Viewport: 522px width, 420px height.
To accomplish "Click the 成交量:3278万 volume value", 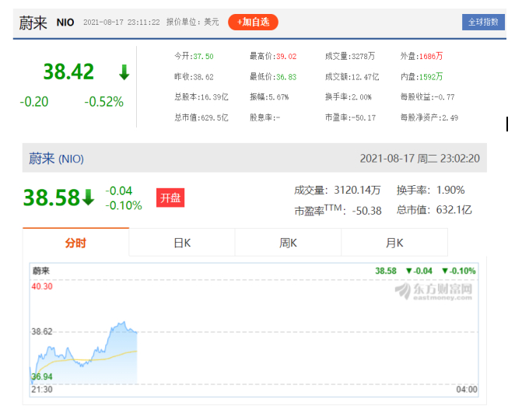I will click(x=350, y=56).
